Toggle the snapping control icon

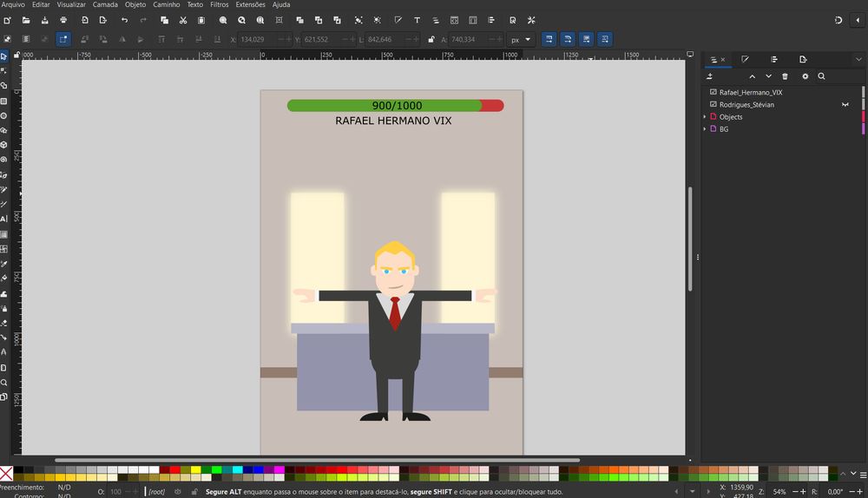[838, 21]
